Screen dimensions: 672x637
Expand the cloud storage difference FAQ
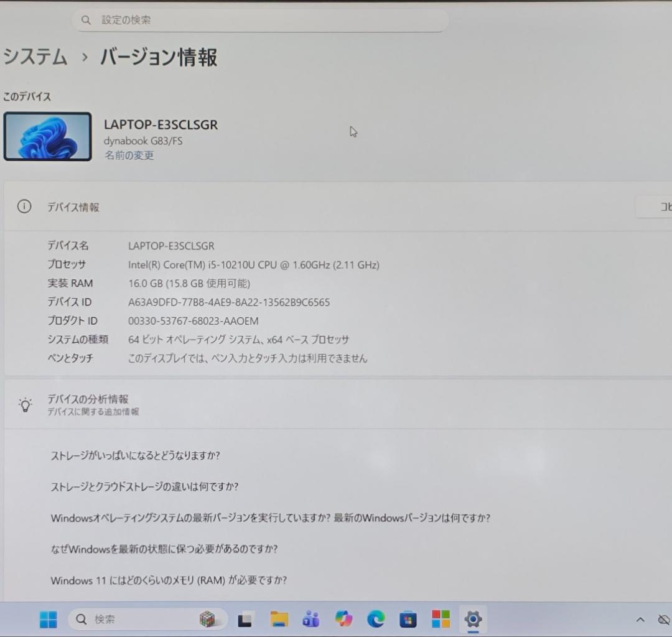click(x=146, y=487)
